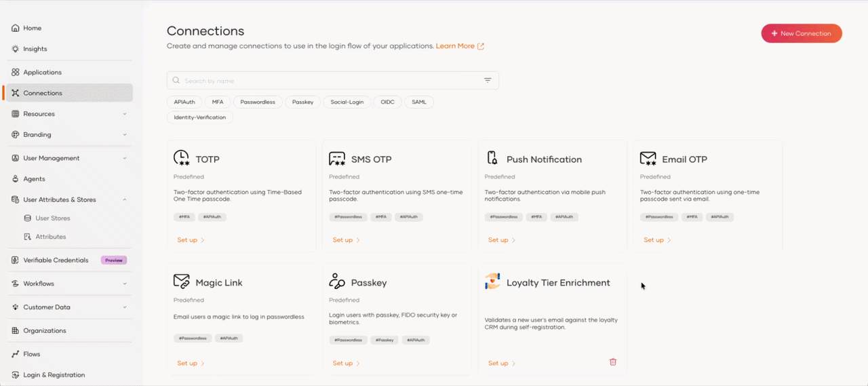Set up Loyalty Tier Enrichment connection
This screenshot has width=868, height=386.
(x=502, y=363)
